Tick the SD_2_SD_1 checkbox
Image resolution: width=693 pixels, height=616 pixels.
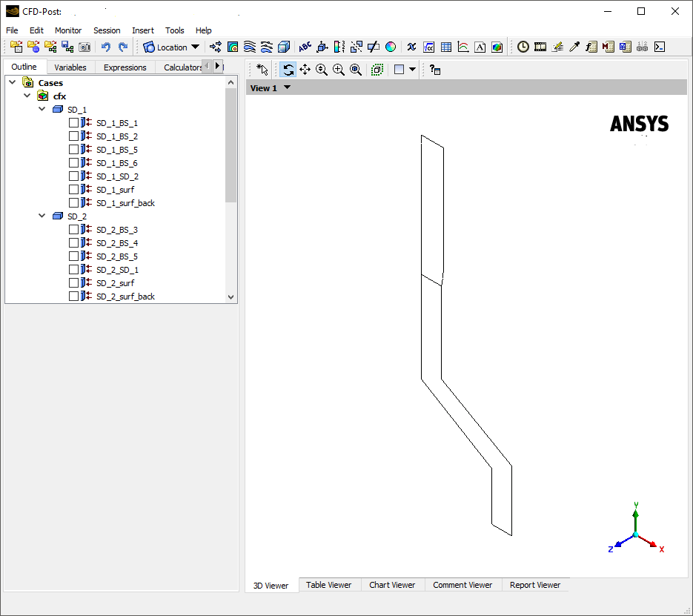pos(74,269)
